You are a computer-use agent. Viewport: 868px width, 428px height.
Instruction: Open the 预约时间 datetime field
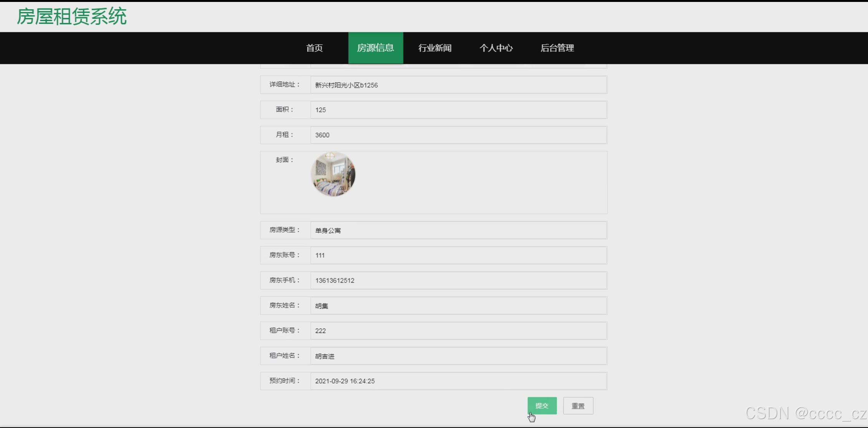458,381
